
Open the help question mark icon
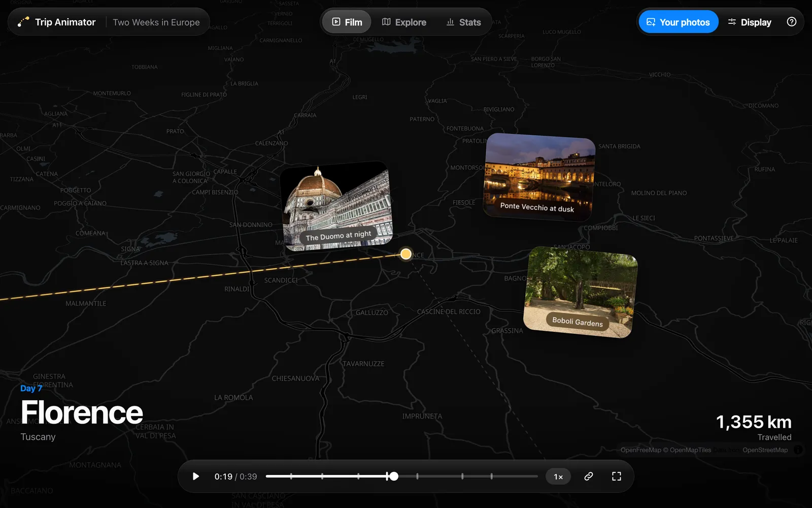[x=791, y=22]
